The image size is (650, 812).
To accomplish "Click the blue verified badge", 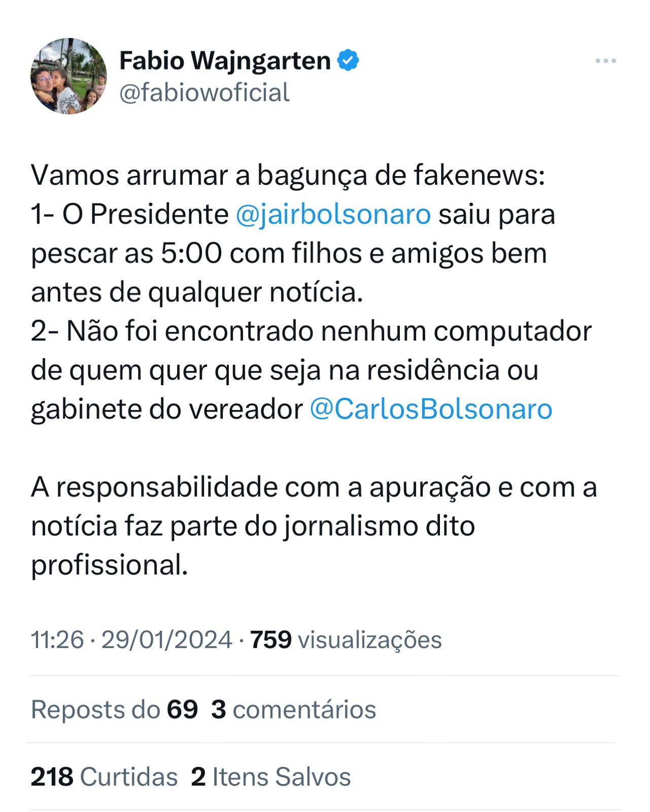I will 348,60.
